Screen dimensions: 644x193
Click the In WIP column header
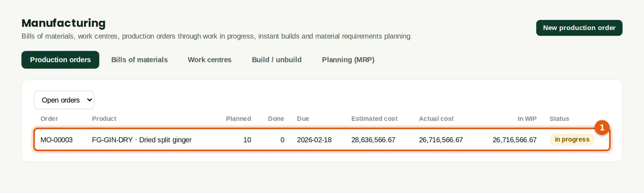click(527, 119)
